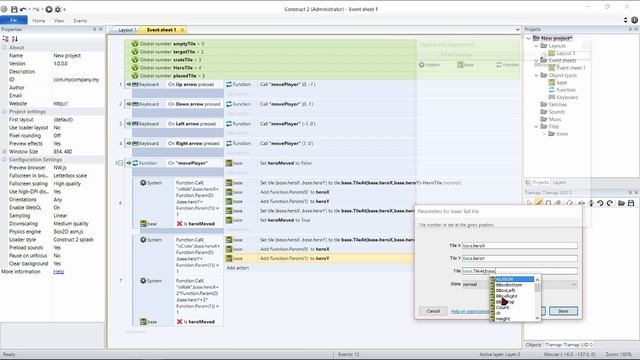Click the Tile X input field
The width and height of the screenshot is (640, 360).
tap(520, 246)
